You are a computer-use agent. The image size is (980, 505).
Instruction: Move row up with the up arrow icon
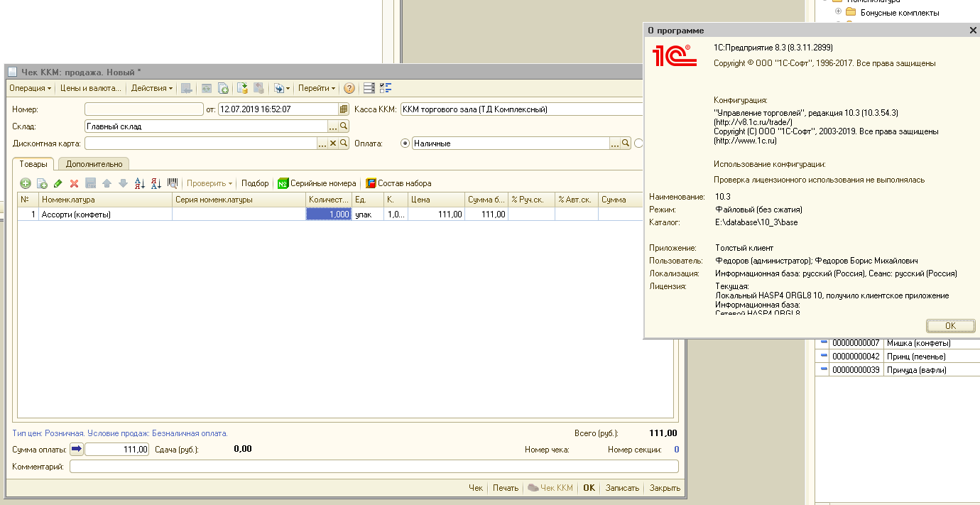tap(107, 183)
